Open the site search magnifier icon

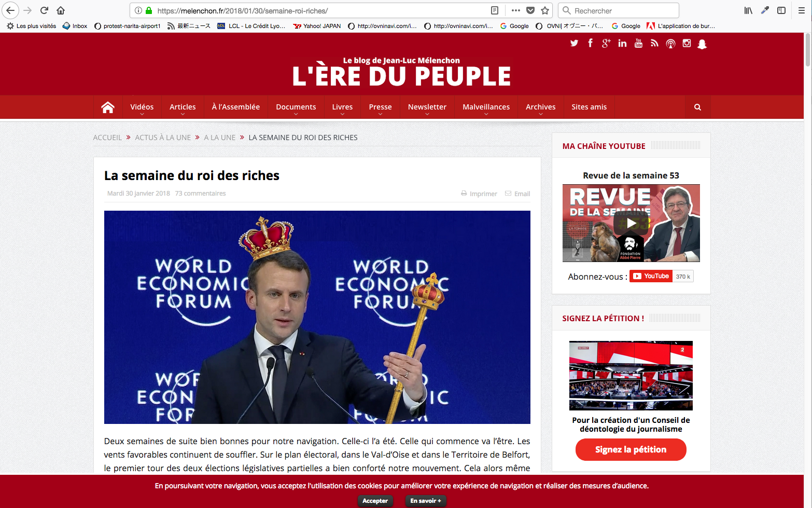[x=697, y=107]
